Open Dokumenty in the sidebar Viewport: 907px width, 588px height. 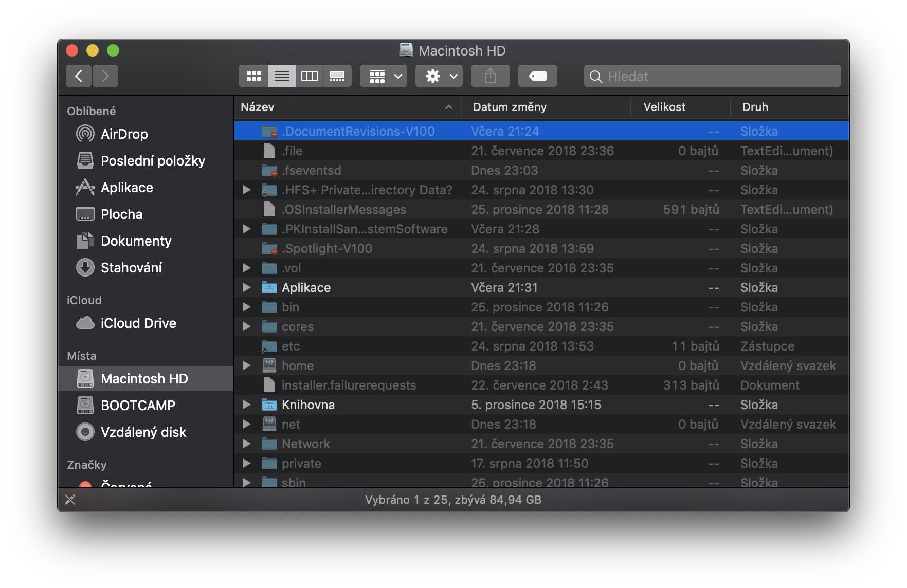pos(146,241)
